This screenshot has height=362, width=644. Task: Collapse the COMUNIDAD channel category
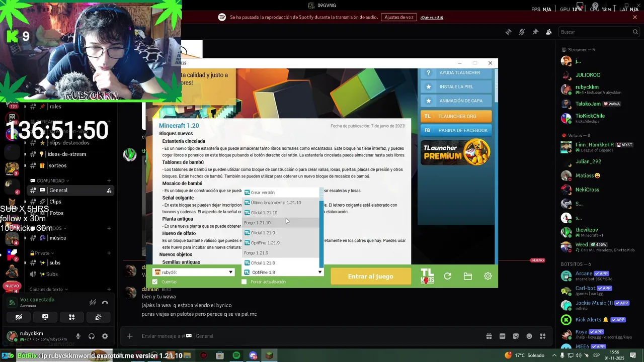(50, 180)
